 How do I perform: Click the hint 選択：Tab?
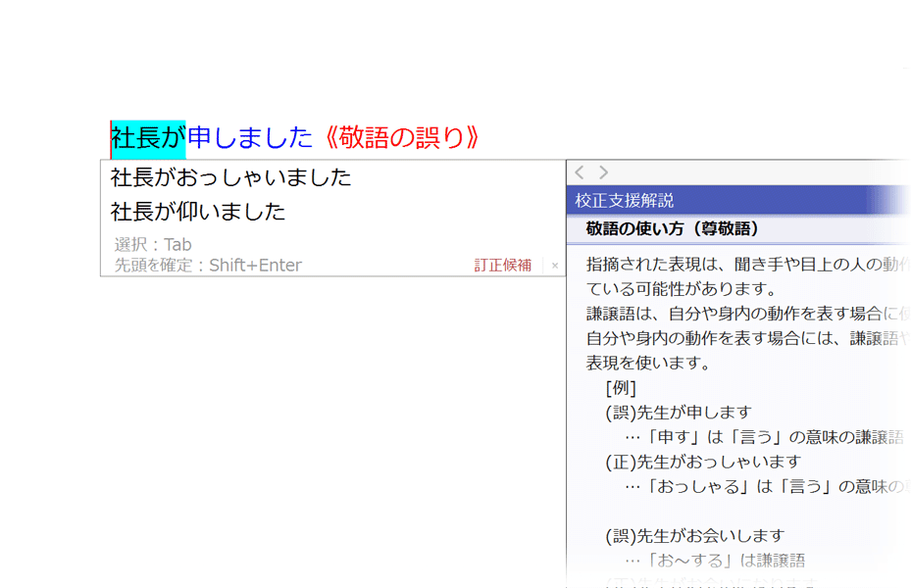tap(153, 244)
